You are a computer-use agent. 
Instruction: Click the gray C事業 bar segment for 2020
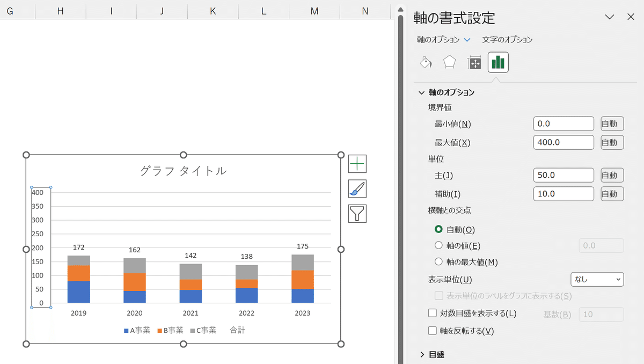[x=135, y=266]
